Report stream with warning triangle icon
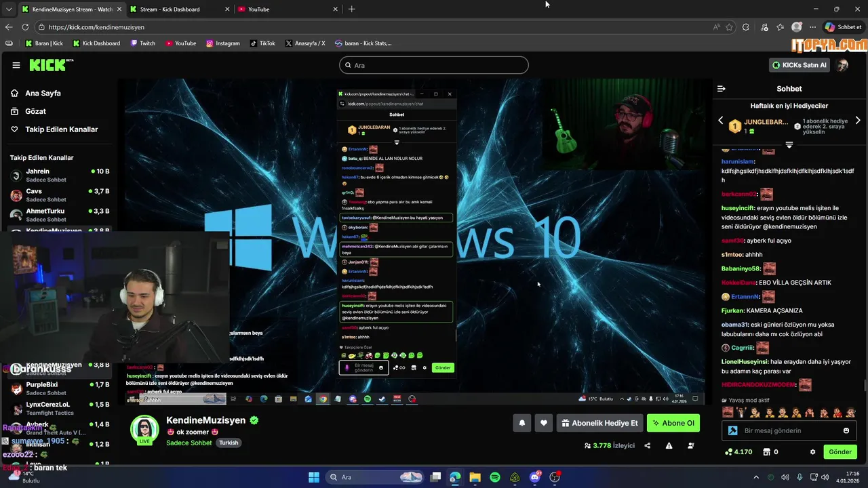 [x=669, y=446]
